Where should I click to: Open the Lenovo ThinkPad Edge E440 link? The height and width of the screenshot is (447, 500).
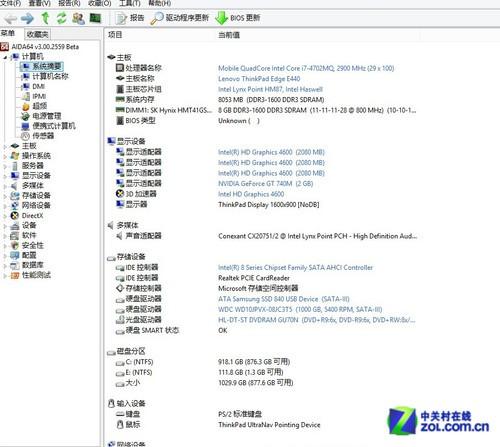click(x=259, y=79)
